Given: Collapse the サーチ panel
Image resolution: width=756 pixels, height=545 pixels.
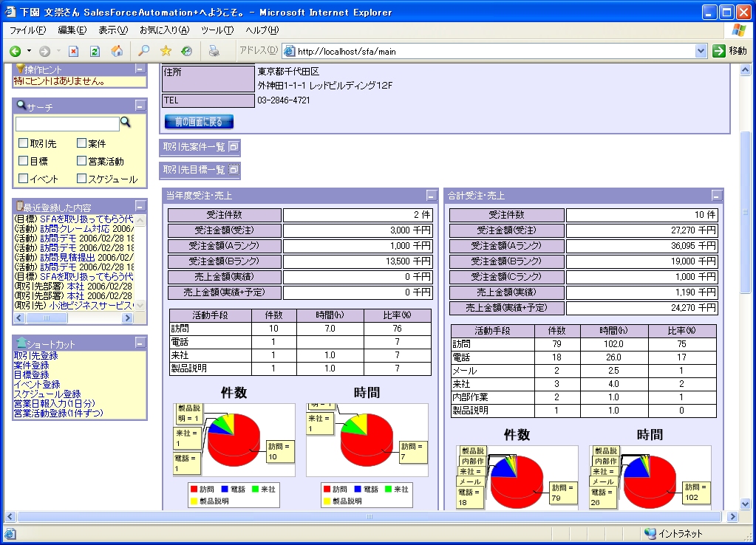Looking at the screenshot, I should pyautogui.click(x=140, y=106).
